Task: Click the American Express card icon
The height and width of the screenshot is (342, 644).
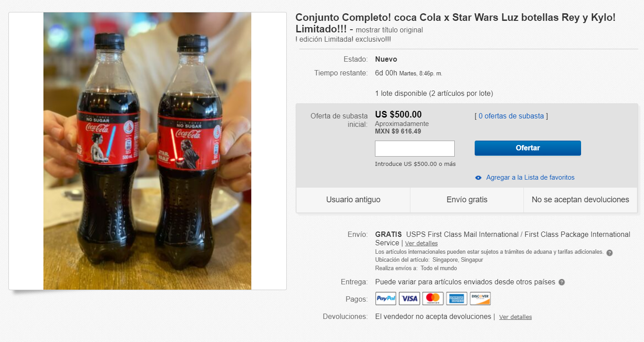Action: [x=457, y=299]
